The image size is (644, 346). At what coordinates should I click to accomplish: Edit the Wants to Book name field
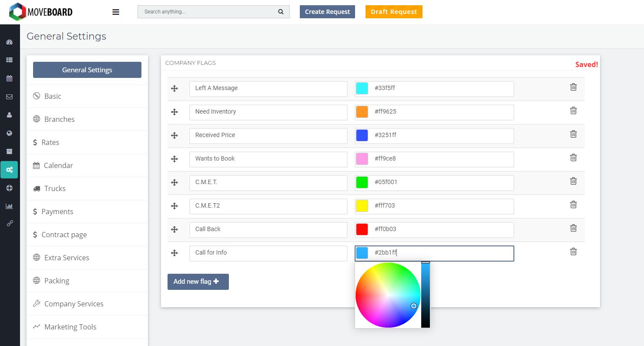[268, 159]
